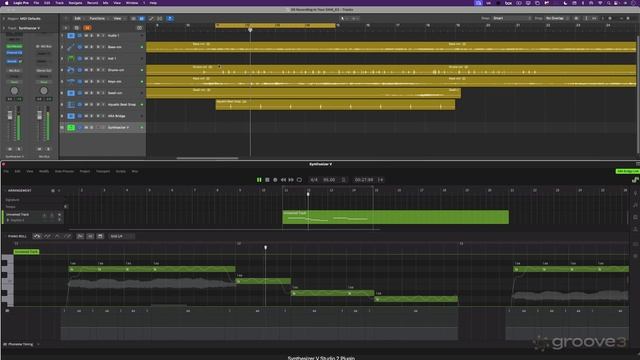Record-enable the ARA Bridge track
This screenshot has height=360, width=640.
click(x=98, y=116)
